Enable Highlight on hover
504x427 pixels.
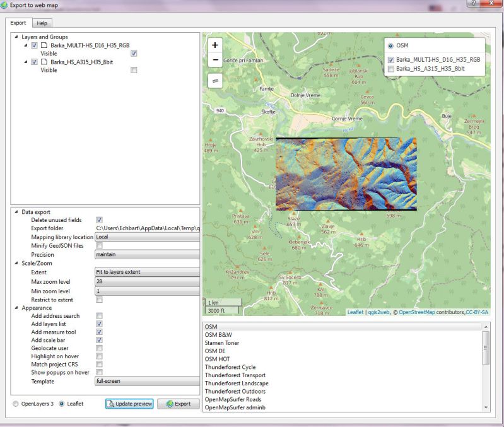point(99,356)
